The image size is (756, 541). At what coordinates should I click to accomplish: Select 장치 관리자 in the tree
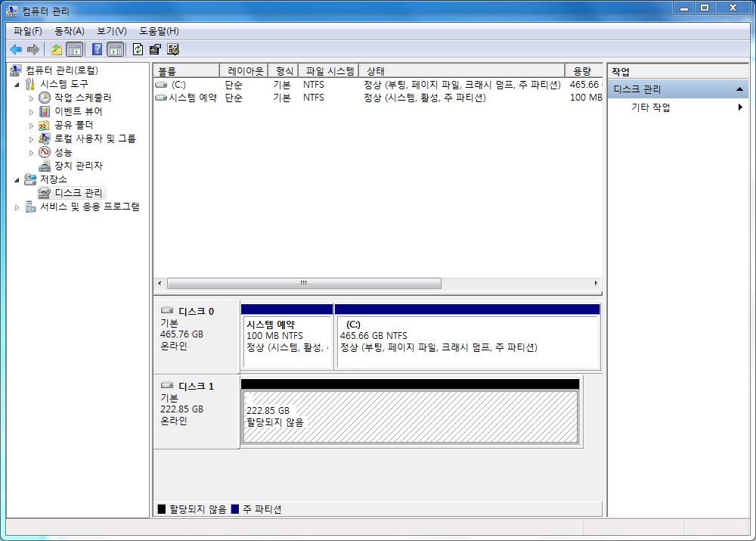point(78,166)
